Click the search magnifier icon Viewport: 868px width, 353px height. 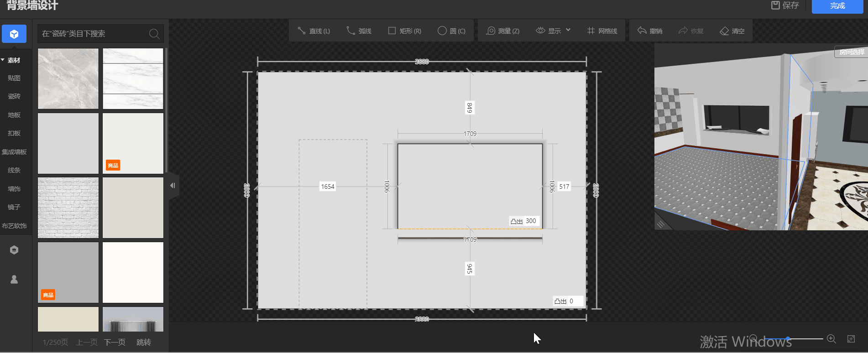pos(154,34)
